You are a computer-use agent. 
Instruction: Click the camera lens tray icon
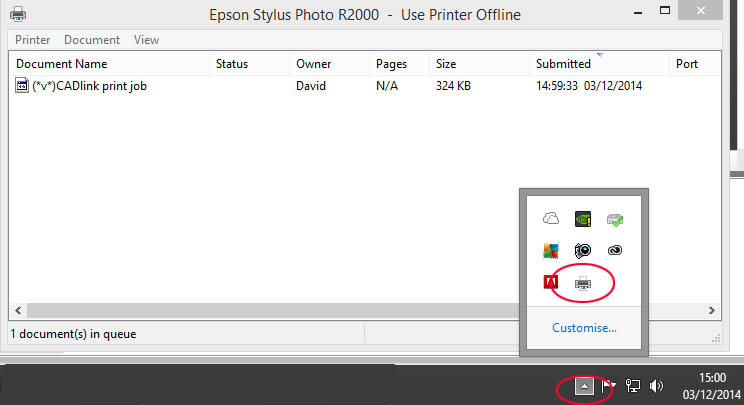[x=583, y=250]
